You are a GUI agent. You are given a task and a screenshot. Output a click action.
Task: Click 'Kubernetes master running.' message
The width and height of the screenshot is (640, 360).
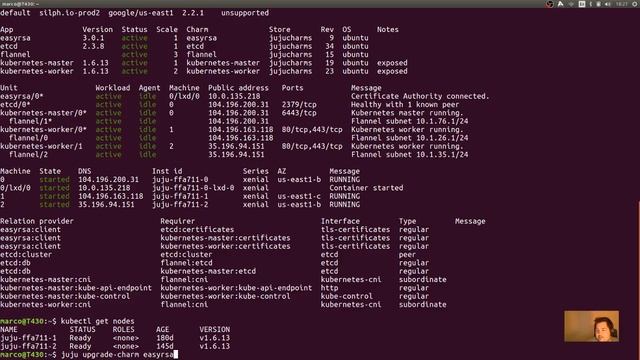pos(407,113)
